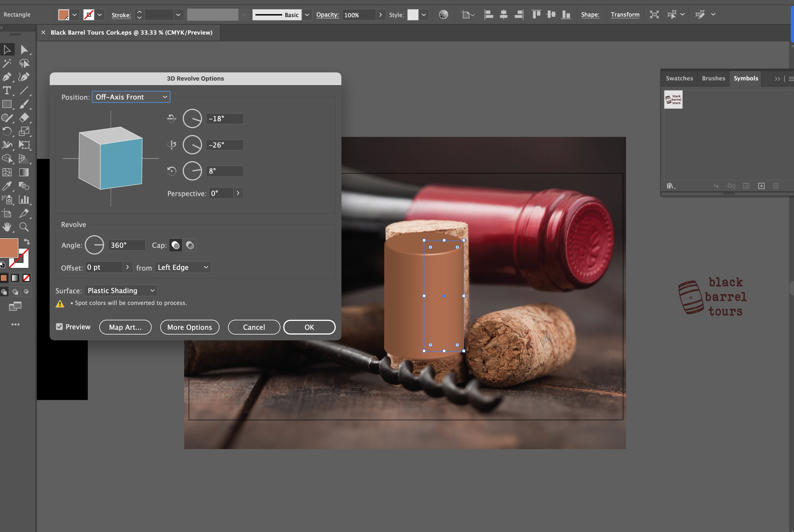794x532 pixels.
Task: Click the brown fill color swatch in toolbar
Action: (9, 248)
